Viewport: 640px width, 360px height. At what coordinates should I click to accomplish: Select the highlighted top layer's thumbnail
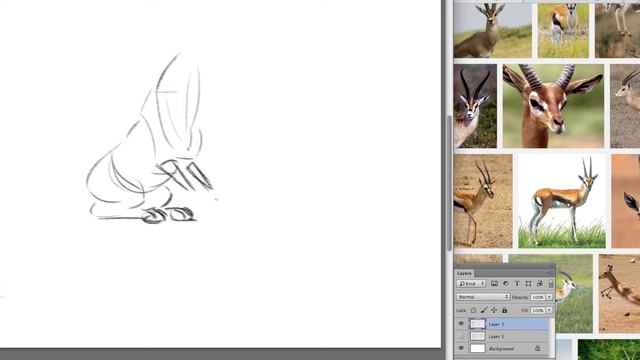point(478,324)
